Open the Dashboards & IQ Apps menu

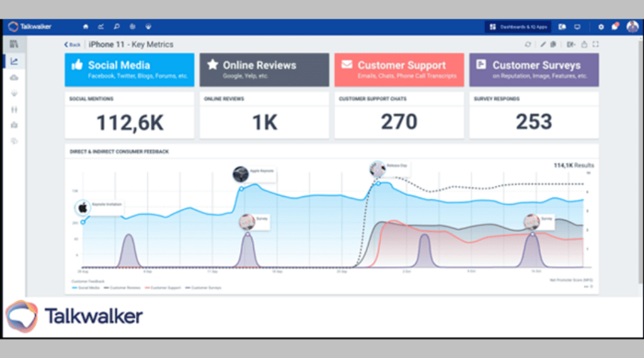[x=519, y=27]
